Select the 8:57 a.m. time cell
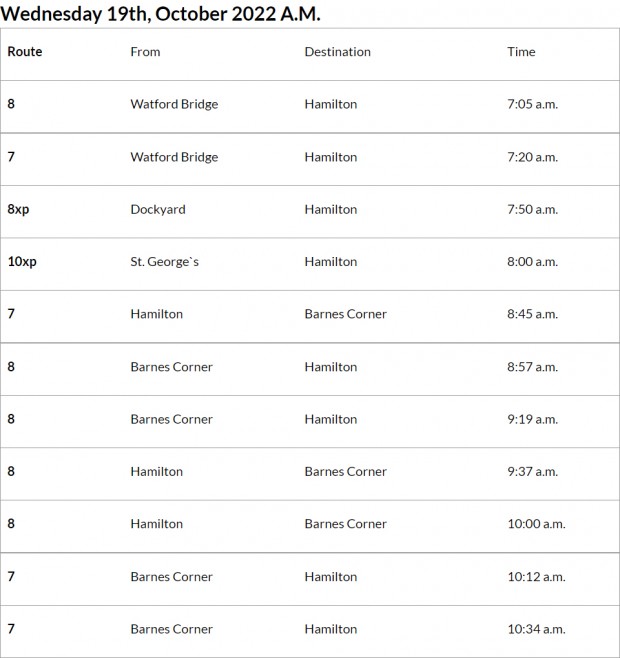Image resolution: width=620 pixels, height=658 pixels. (x=532, y=367)
